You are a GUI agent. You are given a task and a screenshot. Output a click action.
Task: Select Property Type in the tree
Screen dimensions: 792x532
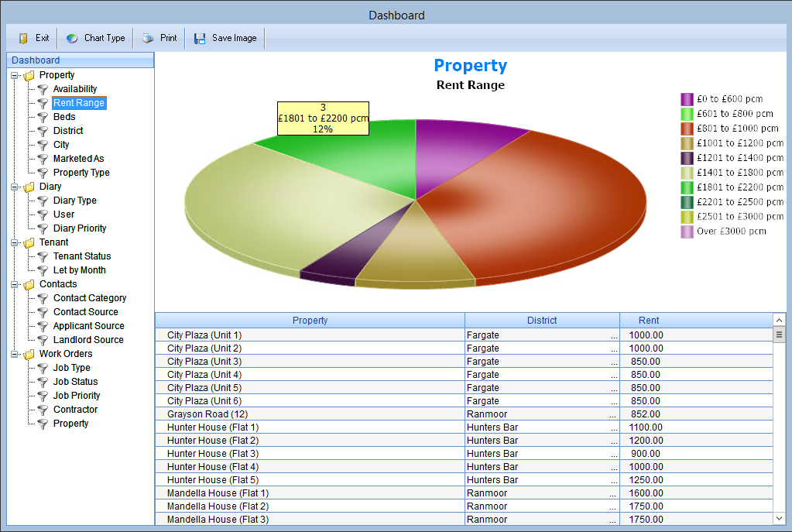(x=81, y=173)
